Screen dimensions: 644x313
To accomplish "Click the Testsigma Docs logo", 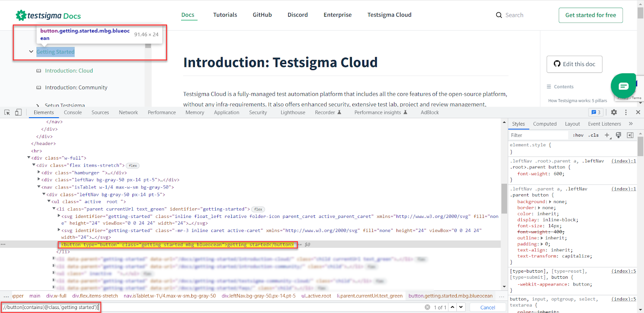I will (48, 15).
